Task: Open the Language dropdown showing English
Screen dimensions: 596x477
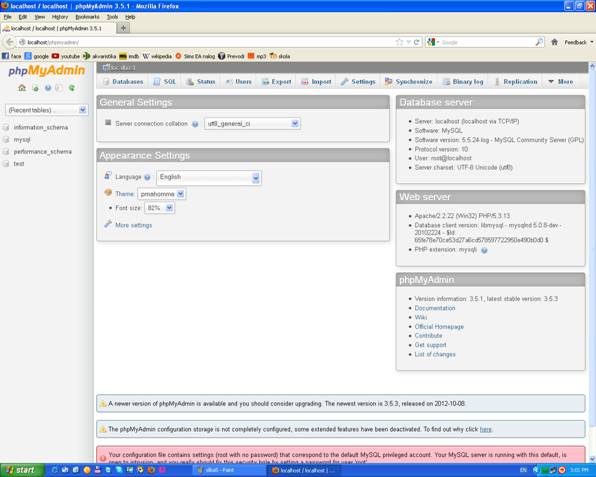Action: [209, 177]
